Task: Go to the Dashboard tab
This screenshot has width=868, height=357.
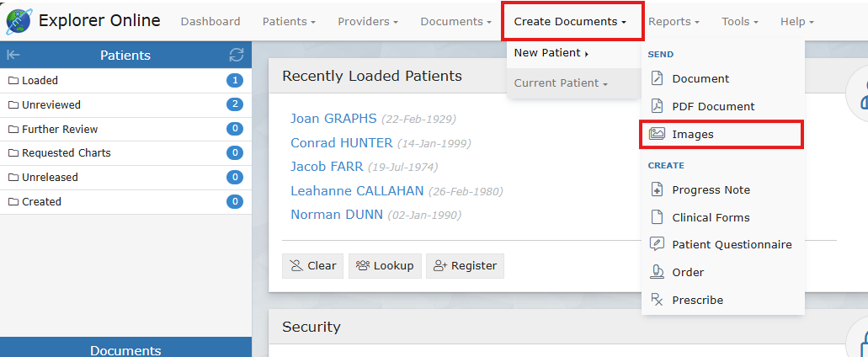Action: (210, 22)
